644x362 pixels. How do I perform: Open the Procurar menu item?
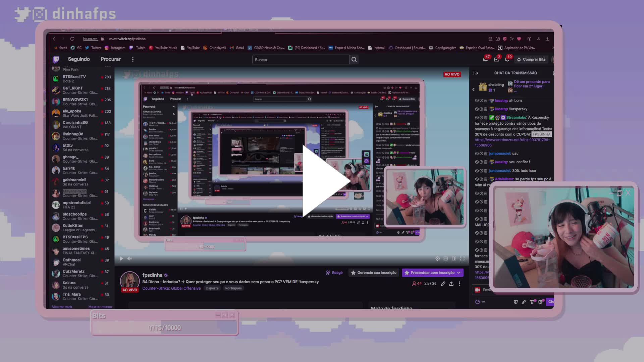coord(110,59)
